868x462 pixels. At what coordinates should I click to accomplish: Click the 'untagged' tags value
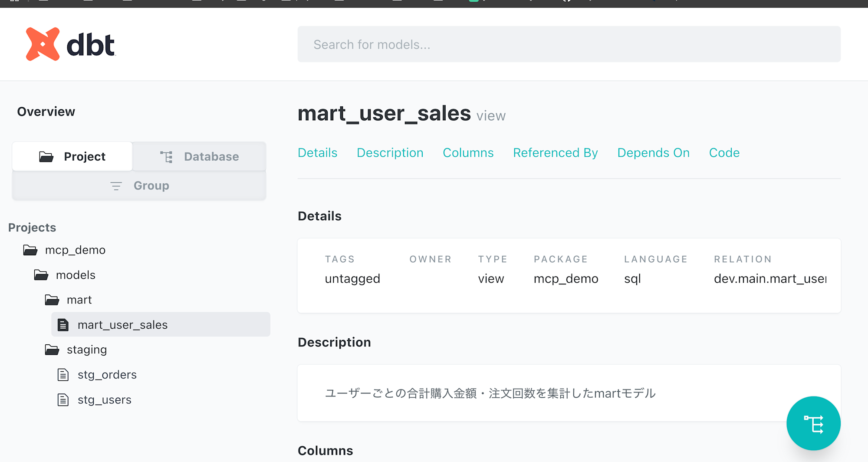352,278
